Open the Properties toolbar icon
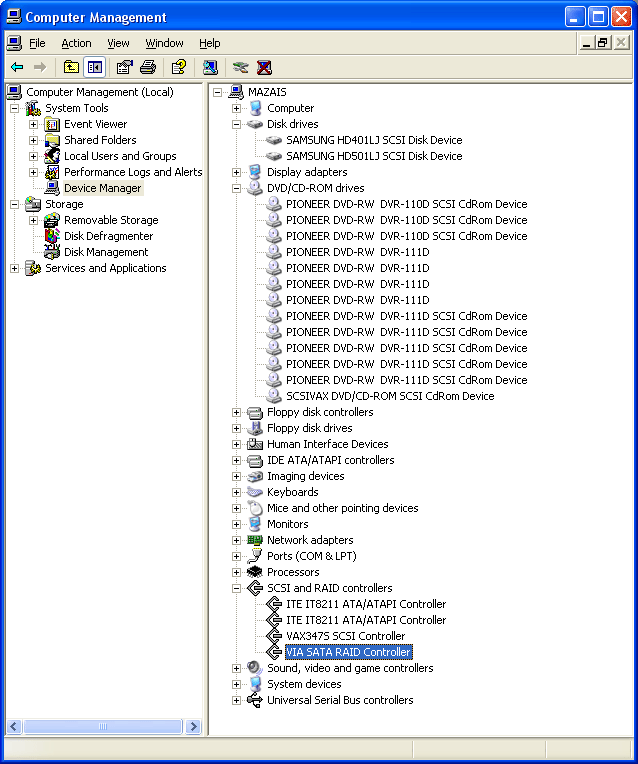638x764 pixels. [124, 67]
